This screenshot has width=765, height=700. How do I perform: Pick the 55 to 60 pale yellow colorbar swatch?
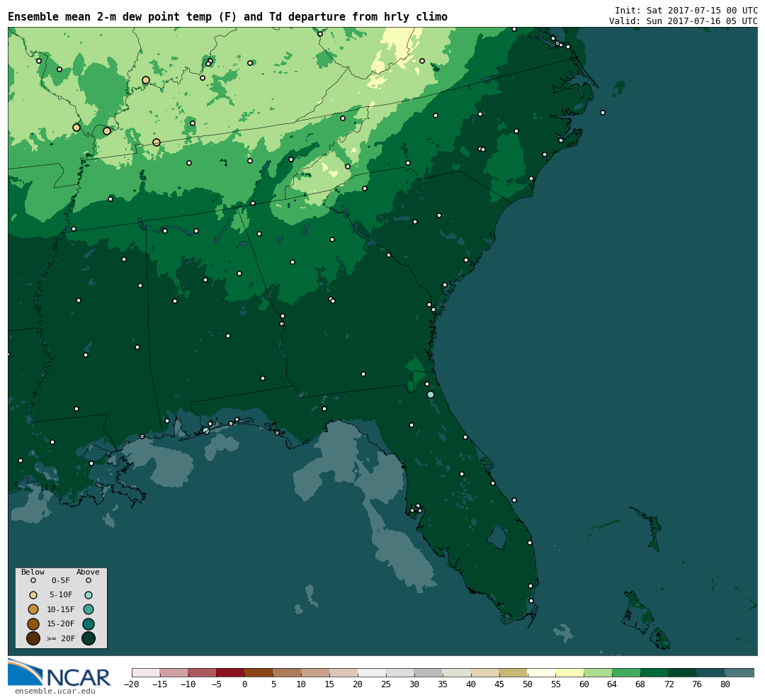(569, 672)
